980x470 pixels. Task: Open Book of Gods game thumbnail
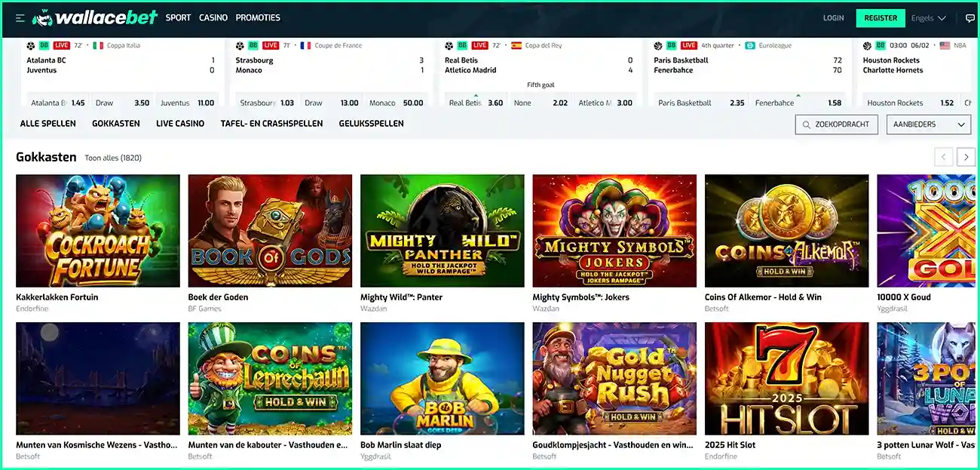[270, 231]
